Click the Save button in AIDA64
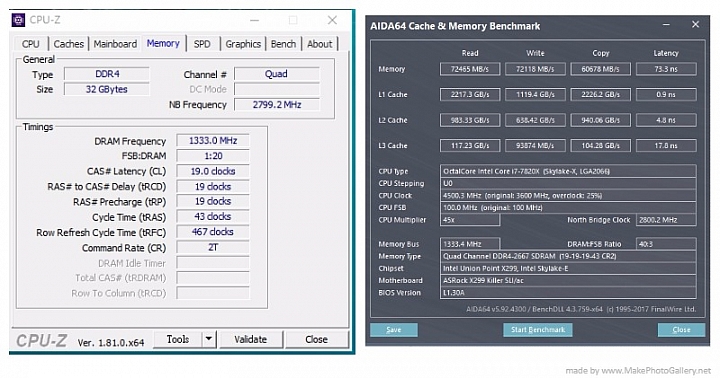This screenshot has height=378, width=720. [394, 330]
